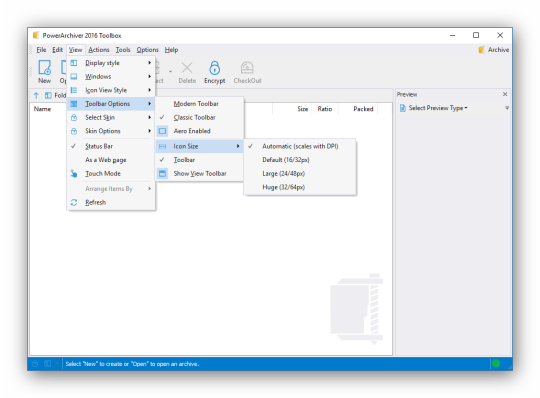Screen dimensions: 540x398
Task: Click the Select Skin icon
Action: pyautogui.click(x=74, y=117)
